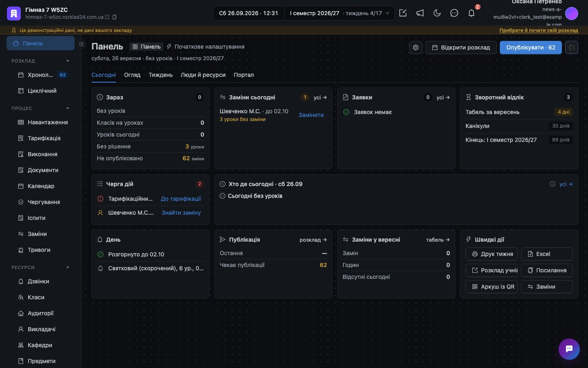This screenshot has width=588, height=368.
Task: Open the chat bubble icon in header
Action: tap(454, 13)
